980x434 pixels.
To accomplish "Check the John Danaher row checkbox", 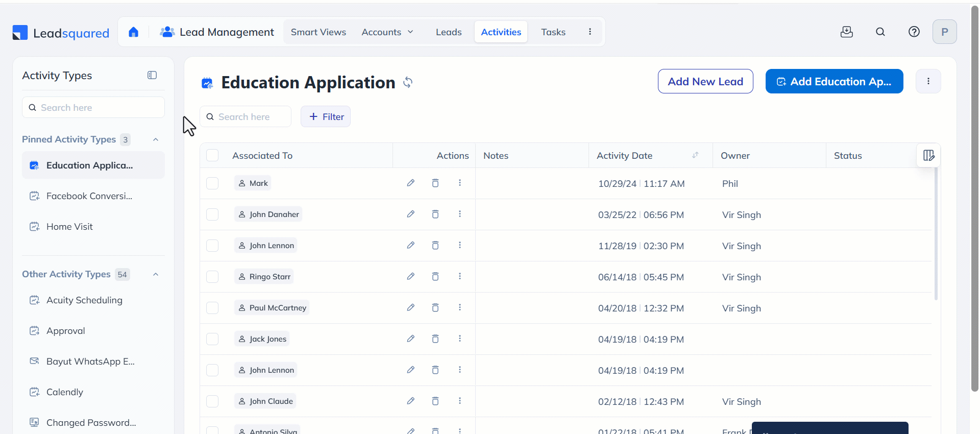I will [212, 214].
